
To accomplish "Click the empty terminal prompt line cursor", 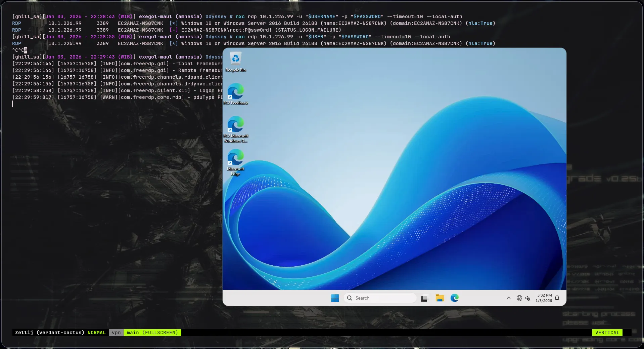I will [x=13, y=104].
